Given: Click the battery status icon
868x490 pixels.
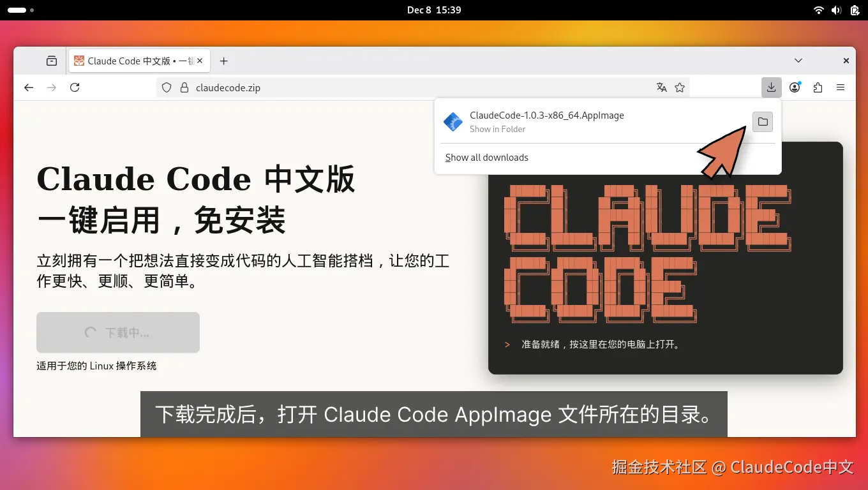Looking at the screenshot, I should click(855, 10).
